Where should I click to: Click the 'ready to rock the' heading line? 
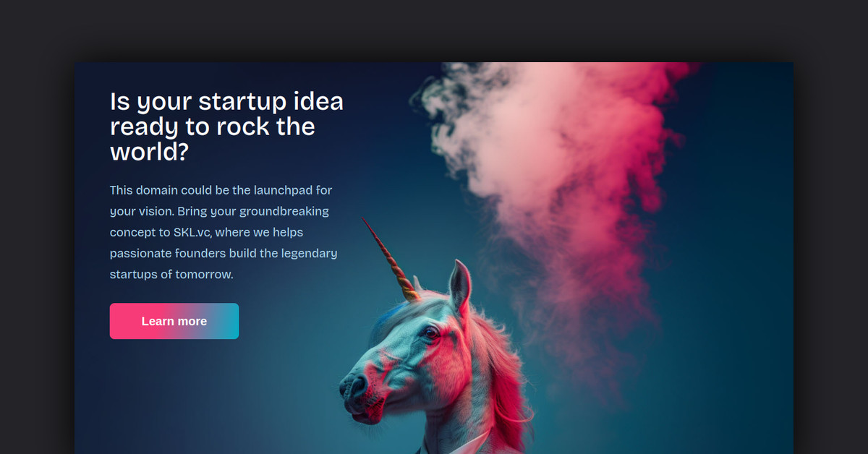(x=213, y=127)
